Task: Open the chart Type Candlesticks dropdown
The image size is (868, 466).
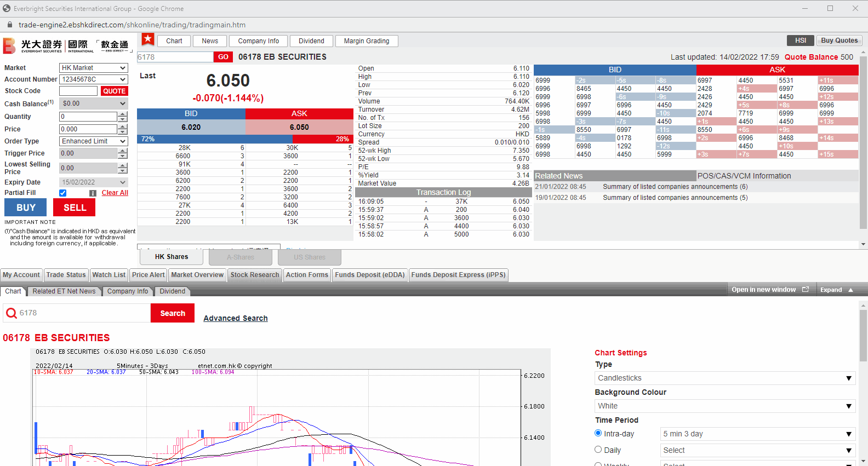Action: click(725, 378)
